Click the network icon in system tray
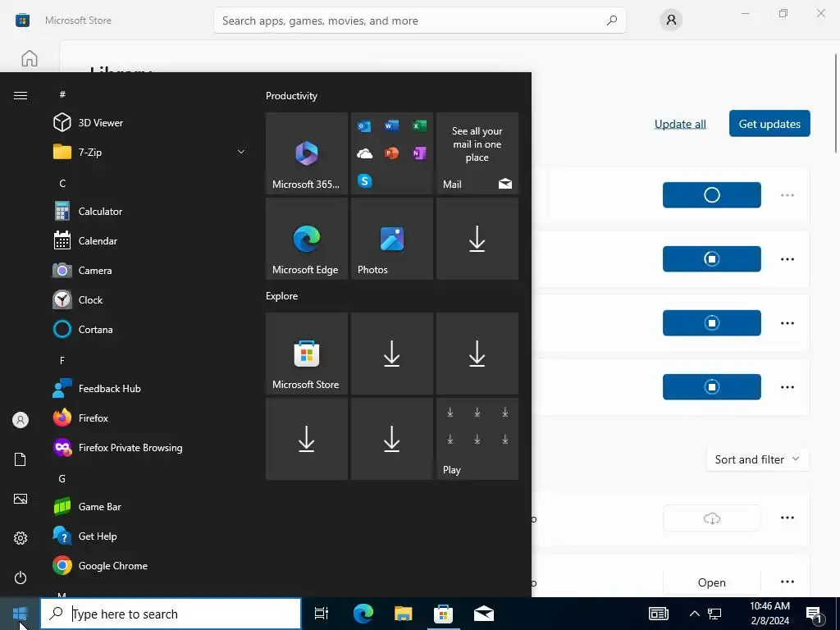 click(714, 614)
